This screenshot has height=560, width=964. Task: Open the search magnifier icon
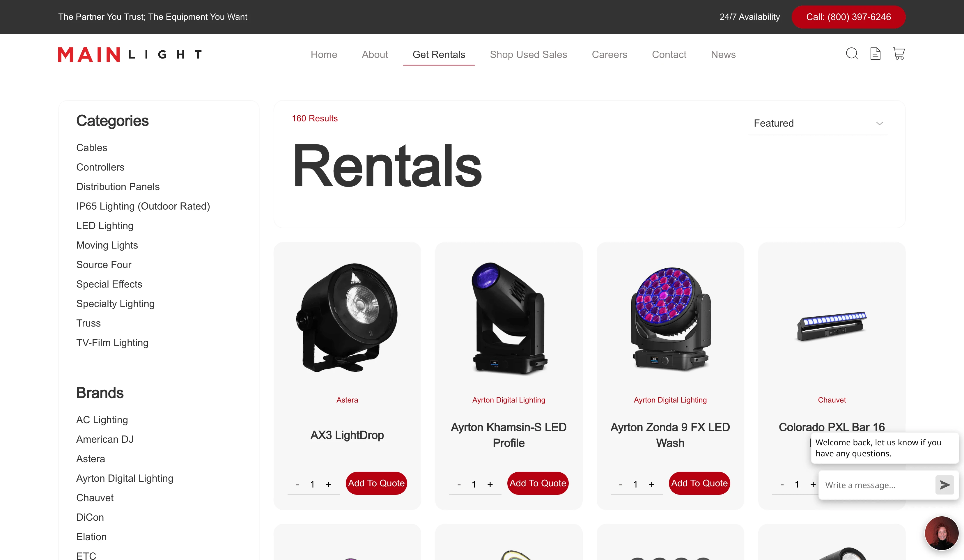click(852, 54)
